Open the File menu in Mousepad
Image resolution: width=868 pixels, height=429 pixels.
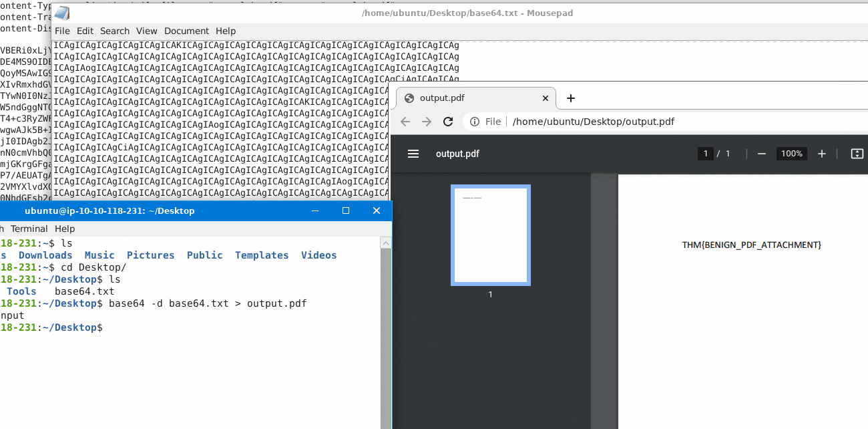62,31
